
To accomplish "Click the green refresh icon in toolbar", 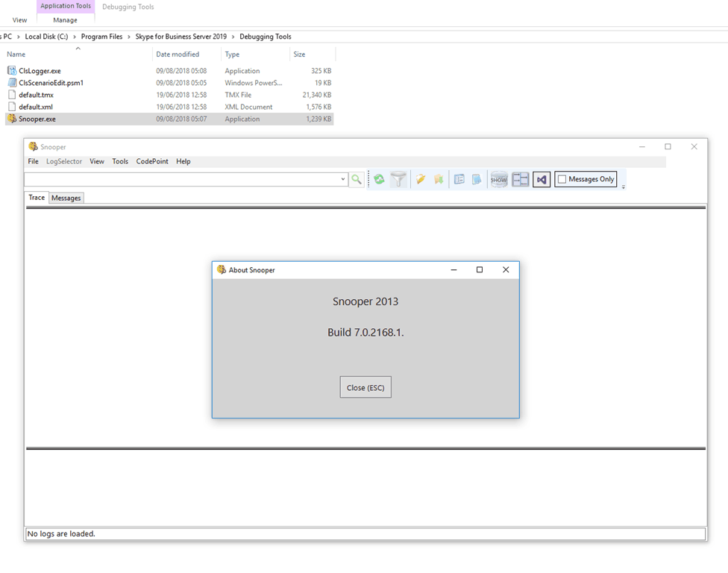I will 379,179.
